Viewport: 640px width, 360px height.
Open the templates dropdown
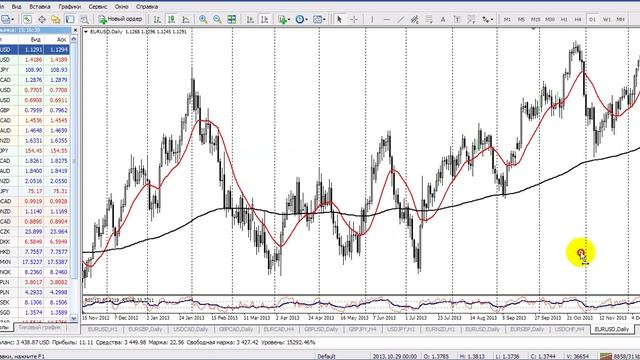[x=319, y=19]
